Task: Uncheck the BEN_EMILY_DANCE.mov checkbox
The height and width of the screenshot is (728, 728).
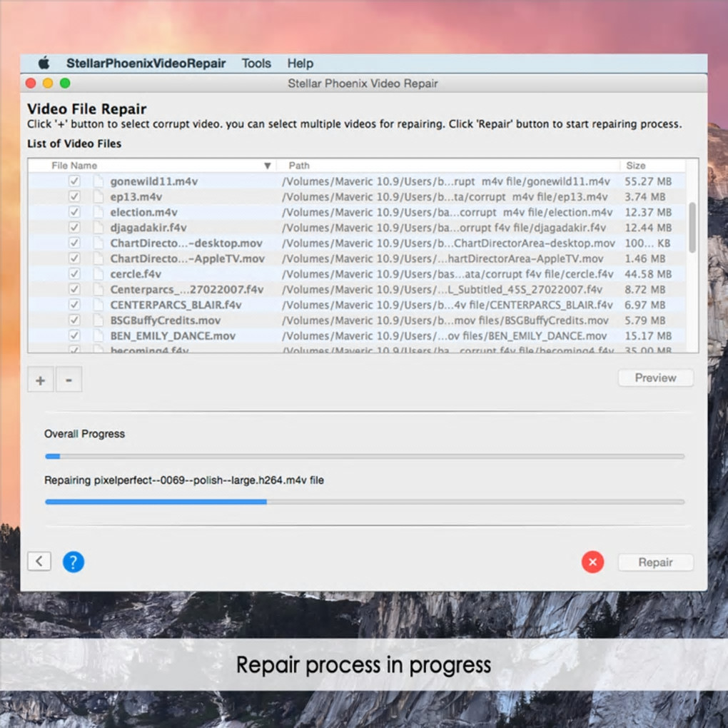Action: [74, 335]
